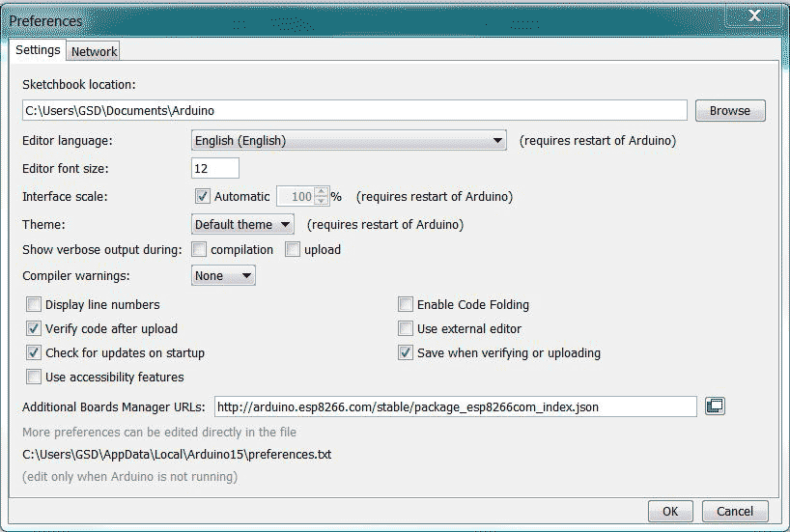Viewport: 790px width, 532px height.
Task: Click the Editor font size field
Action: 215,168
